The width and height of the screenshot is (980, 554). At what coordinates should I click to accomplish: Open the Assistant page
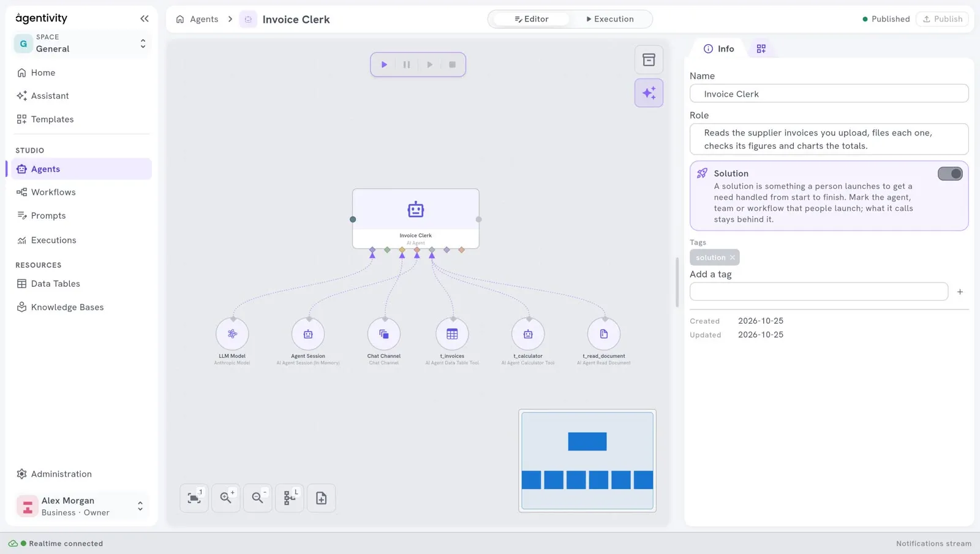coord(81,96)
